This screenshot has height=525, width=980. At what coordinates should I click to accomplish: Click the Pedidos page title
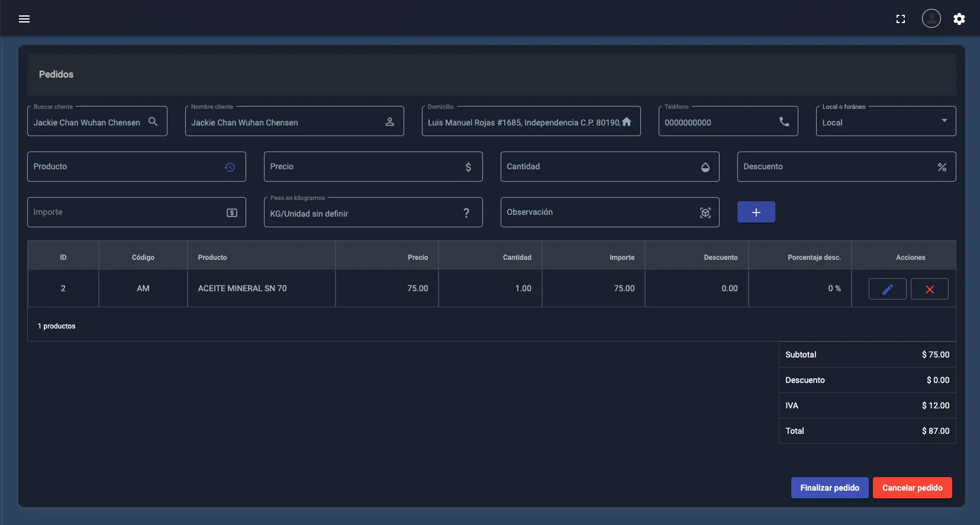[x=56, y=74]
